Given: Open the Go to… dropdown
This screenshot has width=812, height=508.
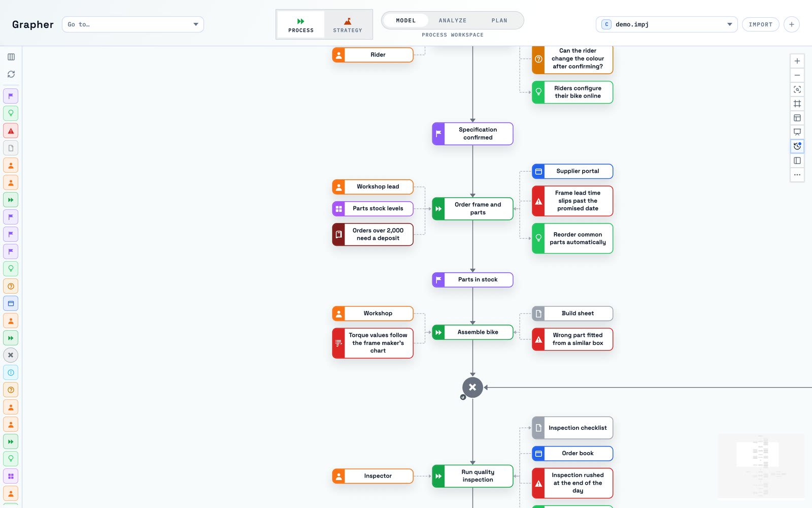Looking at the screenshot, I should coord(133,24).
